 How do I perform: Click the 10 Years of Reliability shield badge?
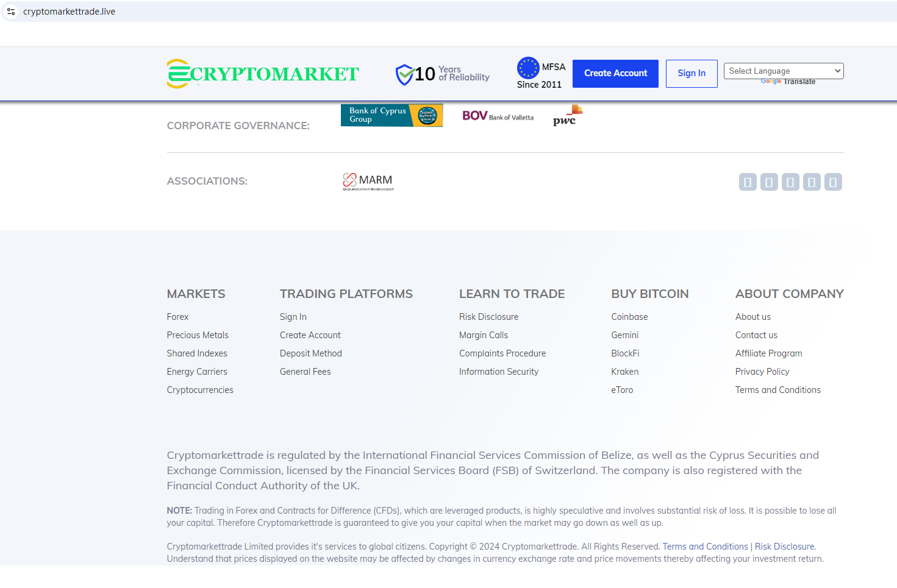click(x=443, y=74)
